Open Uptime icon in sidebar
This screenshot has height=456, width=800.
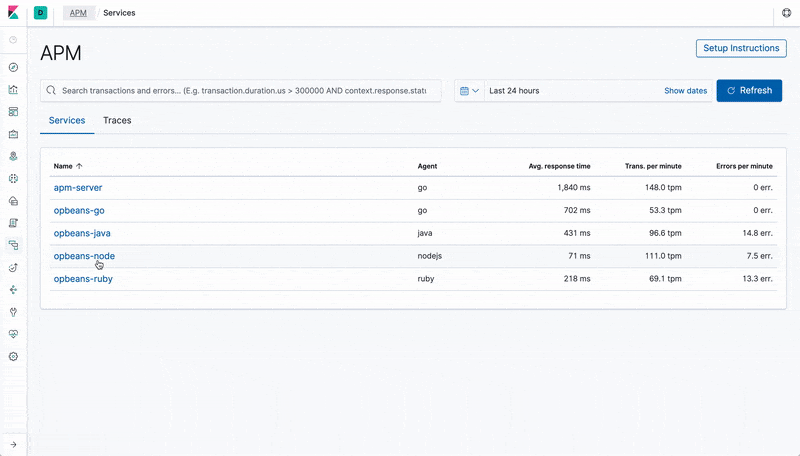click(13, 267)
